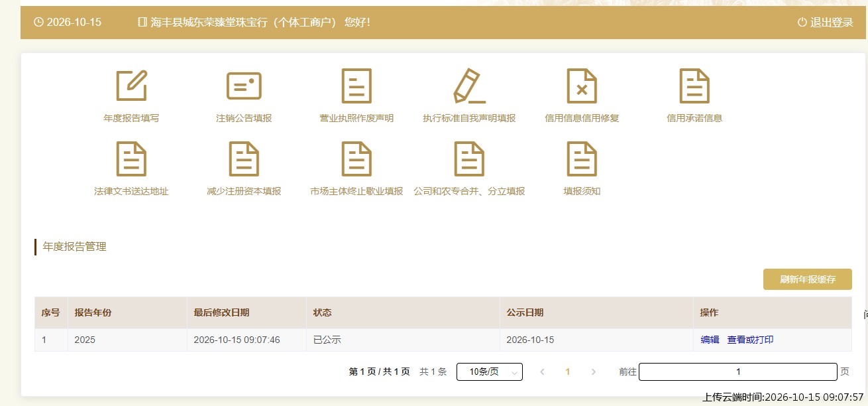The image size is (868, 406).
Task: Click the 信用承诺信息 text label
Action: point(694,118)
